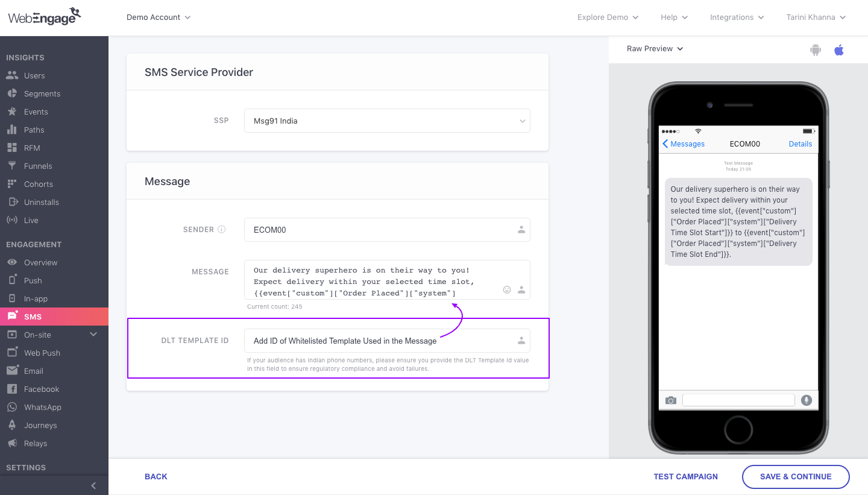Click the phone preview text input box
The image size is (868, 495).
[738, 400]
